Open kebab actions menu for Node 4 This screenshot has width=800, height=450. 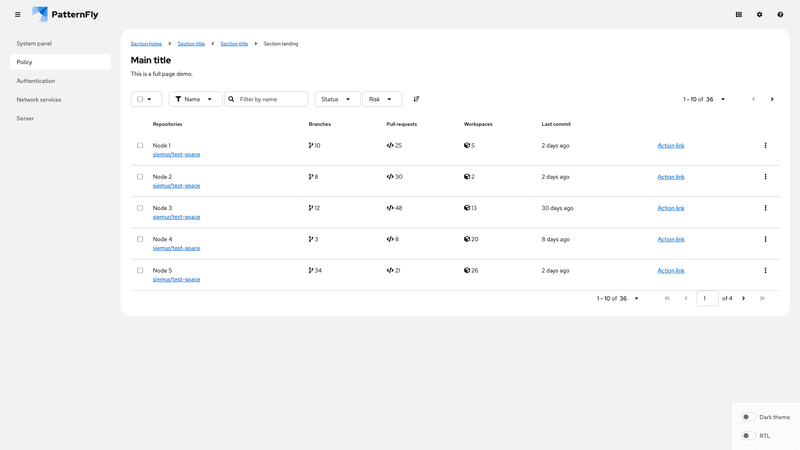[x=765, y=239]
